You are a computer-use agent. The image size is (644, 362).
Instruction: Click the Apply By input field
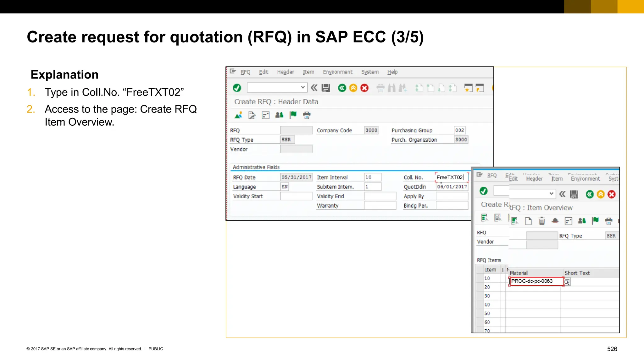tap(452, 196)
